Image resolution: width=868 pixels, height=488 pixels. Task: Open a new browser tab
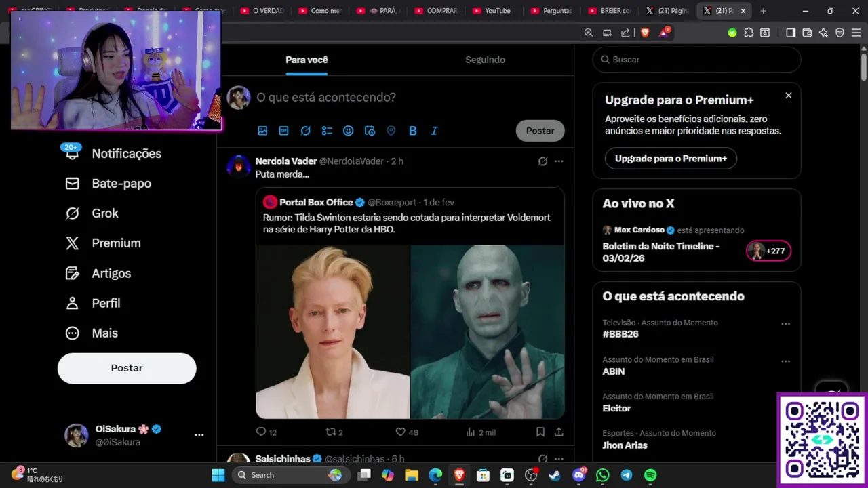pos(763,11)
